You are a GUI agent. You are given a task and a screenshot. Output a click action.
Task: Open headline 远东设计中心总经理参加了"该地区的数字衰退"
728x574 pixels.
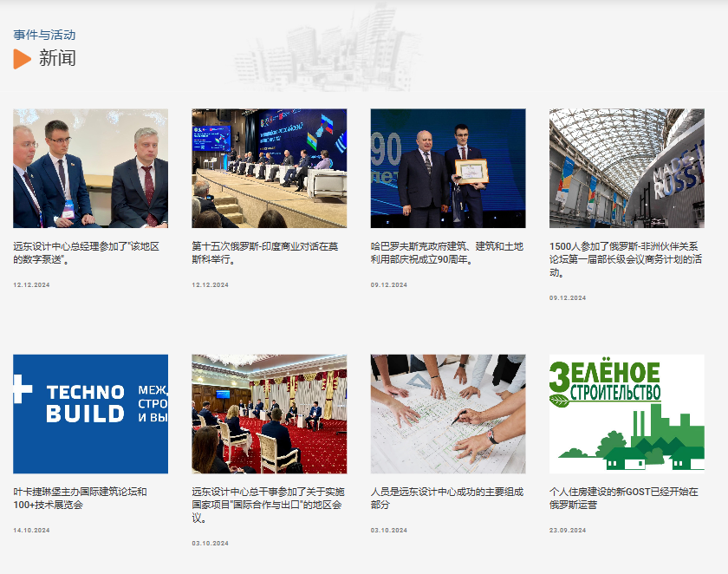tap(87, 252)
